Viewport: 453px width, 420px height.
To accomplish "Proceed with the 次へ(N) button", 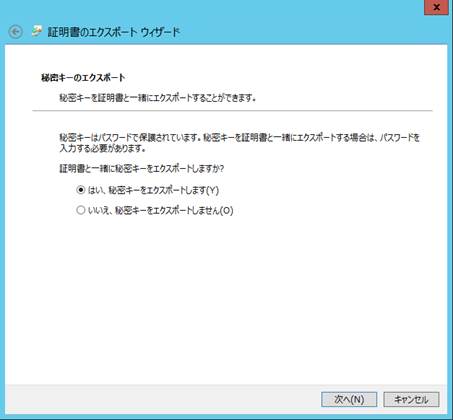I will pyautogui.click(x=349, y=399).
